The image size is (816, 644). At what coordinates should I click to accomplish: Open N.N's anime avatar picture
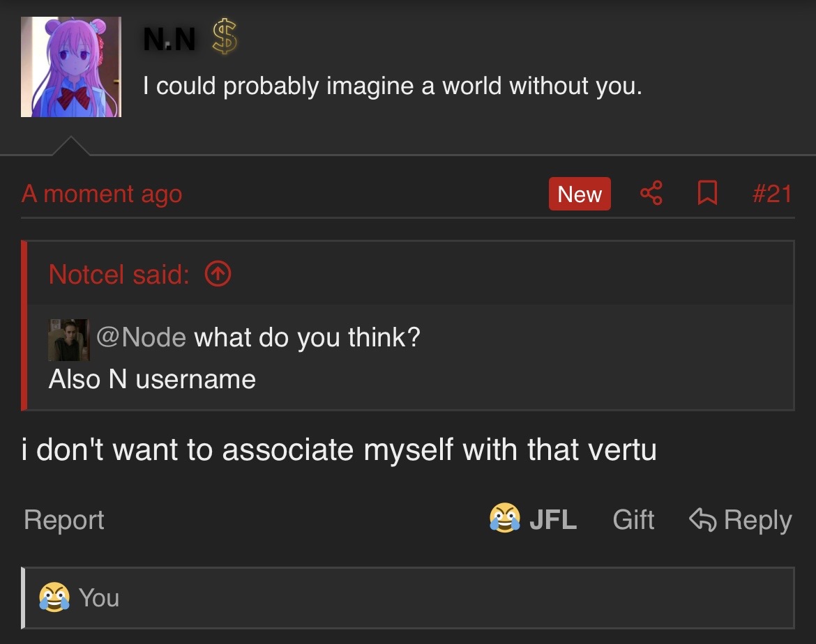[71, 67]
